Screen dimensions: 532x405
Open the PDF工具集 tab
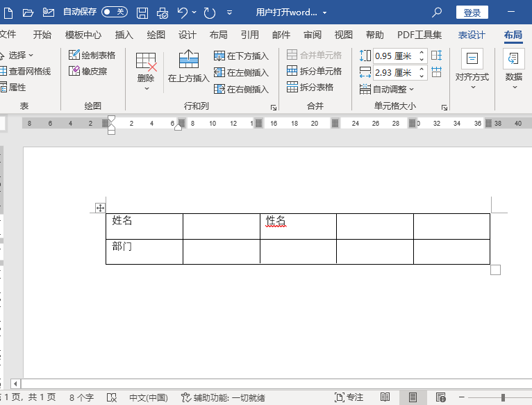click(x=419, y=35)
